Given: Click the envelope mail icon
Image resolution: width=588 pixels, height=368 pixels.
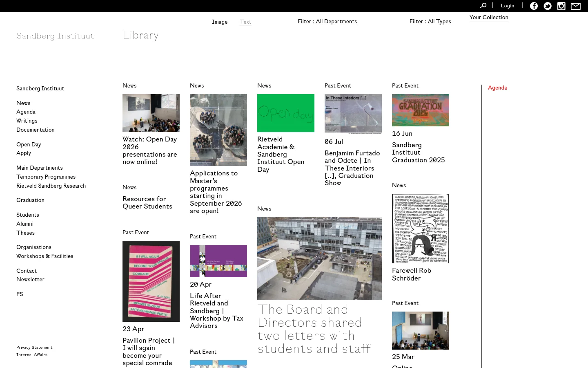Looking at the screenshot, I should [576, 6].
